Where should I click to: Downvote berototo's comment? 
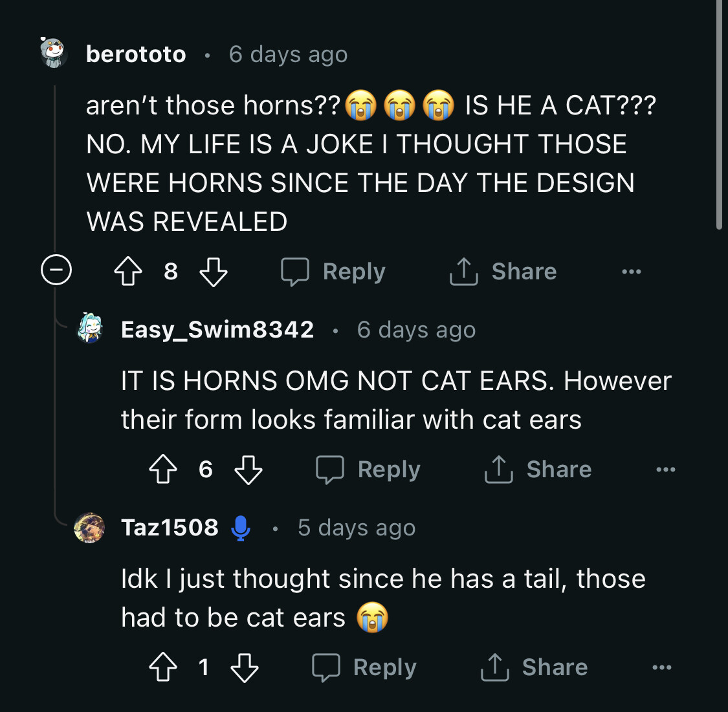tap(214, 272)
